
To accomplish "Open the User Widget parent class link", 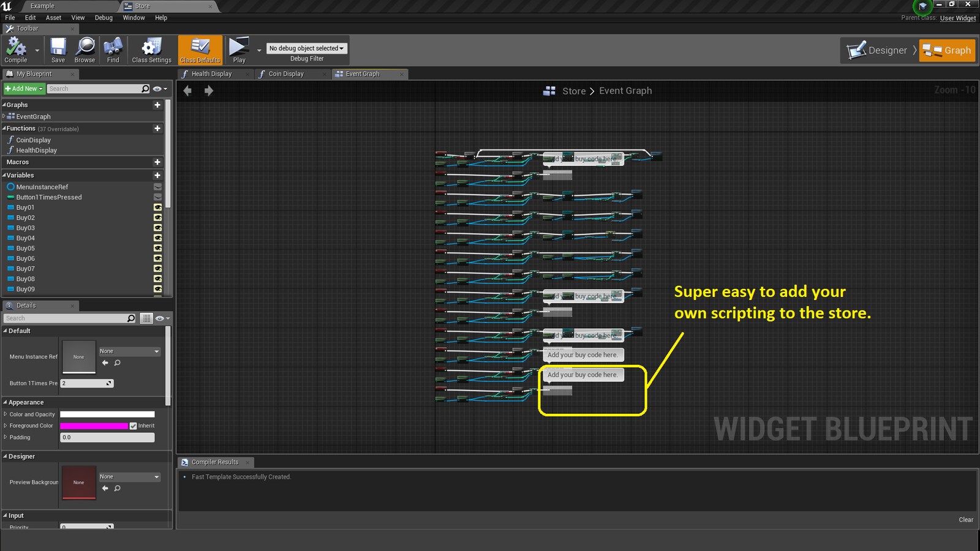I will 957,18.
